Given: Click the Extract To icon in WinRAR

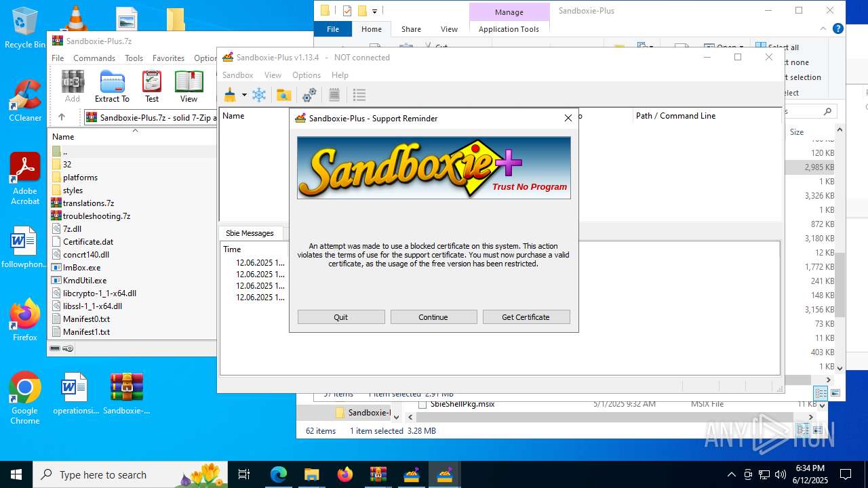Looking at the screenshot, I should [112, 87].
